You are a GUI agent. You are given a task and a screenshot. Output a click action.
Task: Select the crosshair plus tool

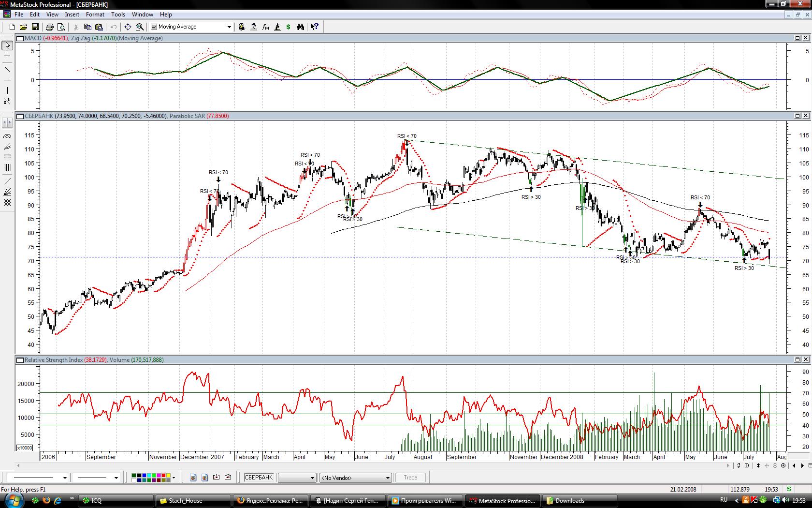pos(7,57)
